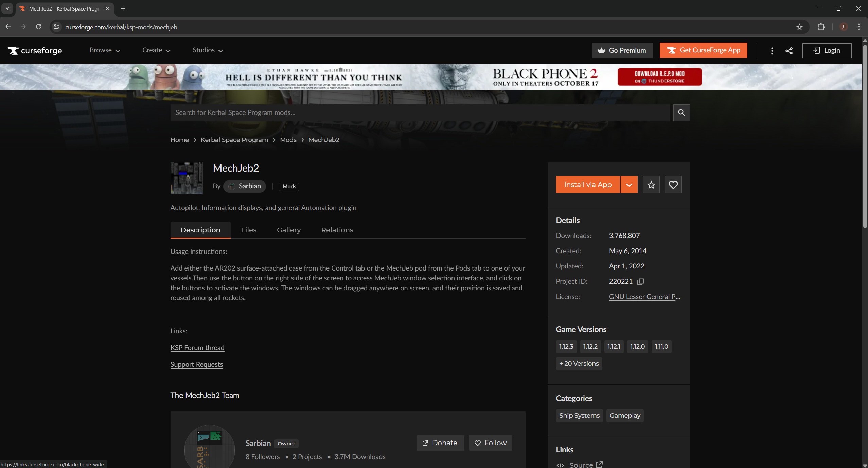Image resolution: width=868 pixels, height=468 pixels.
Task: Open the Ship Systems category
Action: (x=580, y=416)
